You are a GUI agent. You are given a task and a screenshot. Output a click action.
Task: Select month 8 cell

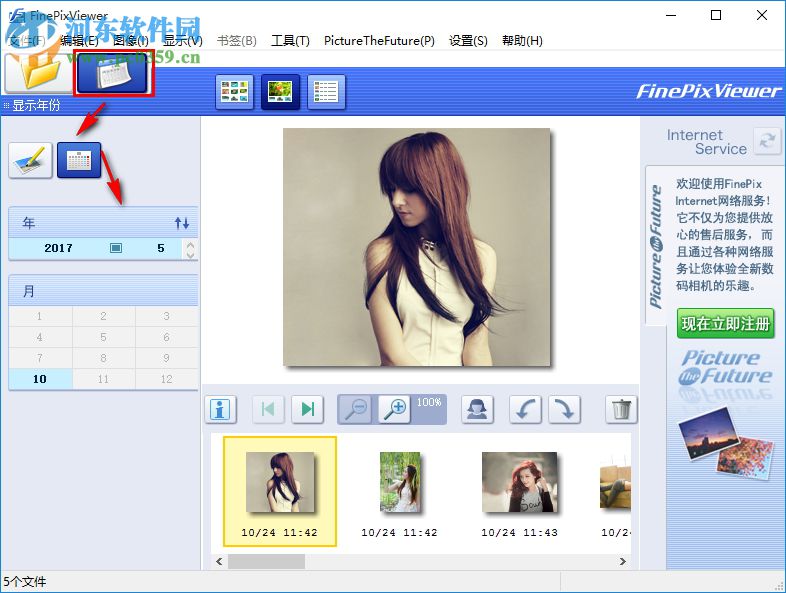tap(103, 358)
